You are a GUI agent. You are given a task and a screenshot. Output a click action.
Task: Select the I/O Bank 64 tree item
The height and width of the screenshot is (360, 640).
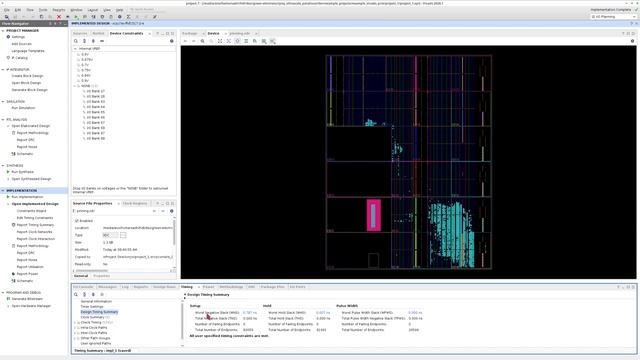(x=96, y=107)
